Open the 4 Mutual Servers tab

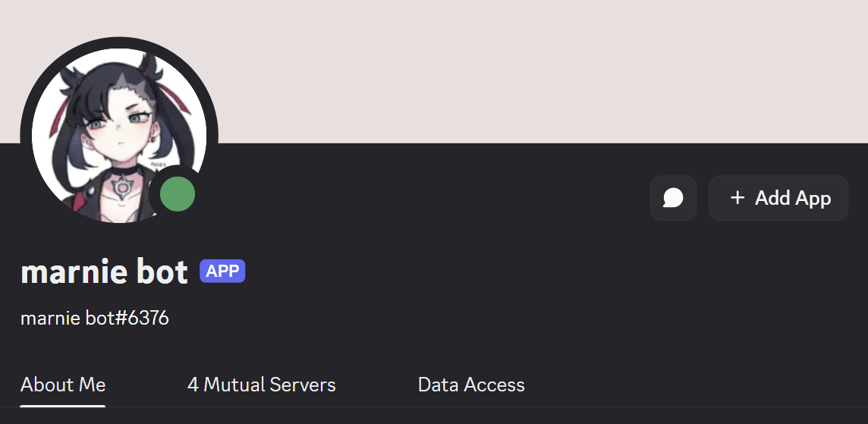pos(261,385)
